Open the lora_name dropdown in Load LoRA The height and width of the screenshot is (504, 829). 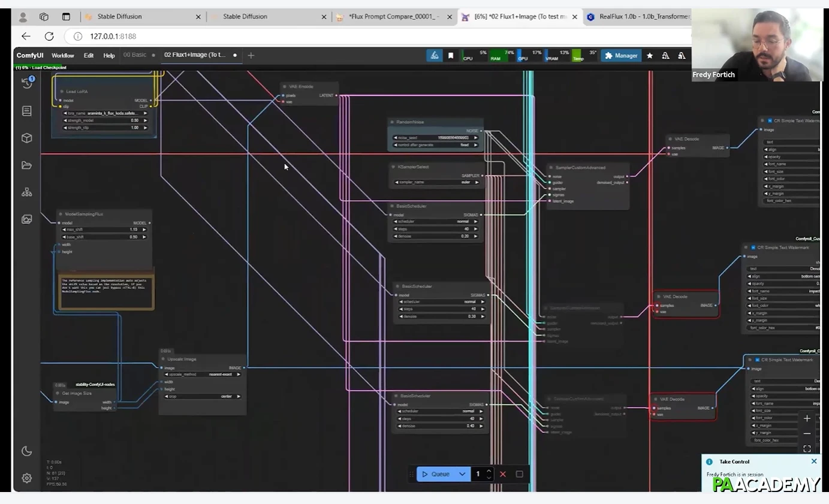pos(104,113)
